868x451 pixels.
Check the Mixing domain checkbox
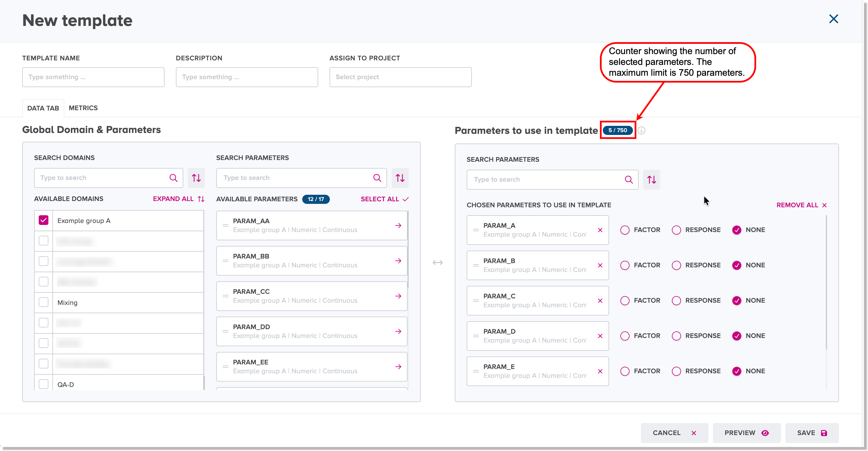coord(44,302)
